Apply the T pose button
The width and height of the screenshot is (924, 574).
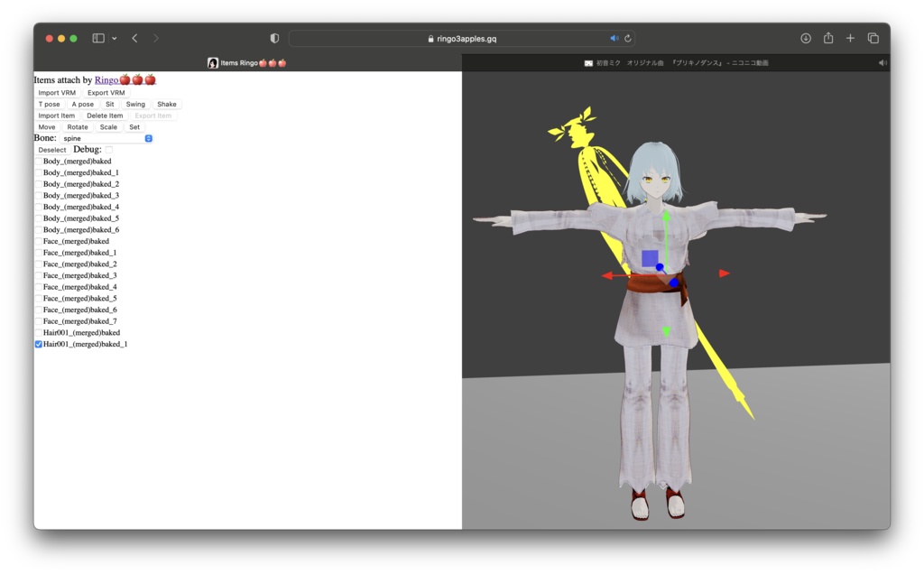point(49,104)
